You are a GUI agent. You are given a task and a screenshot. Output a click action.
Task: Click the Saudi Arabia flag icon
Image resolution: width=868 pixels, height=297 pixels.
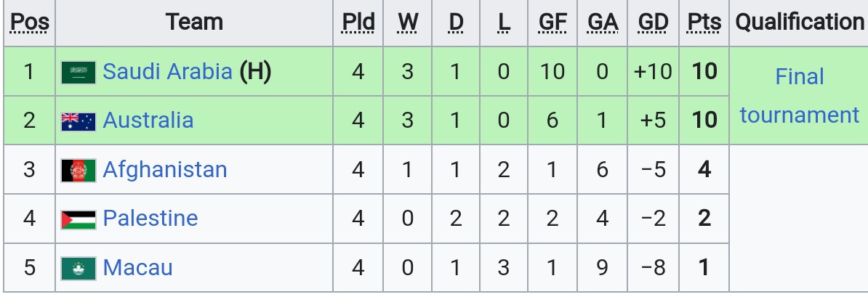79,73
